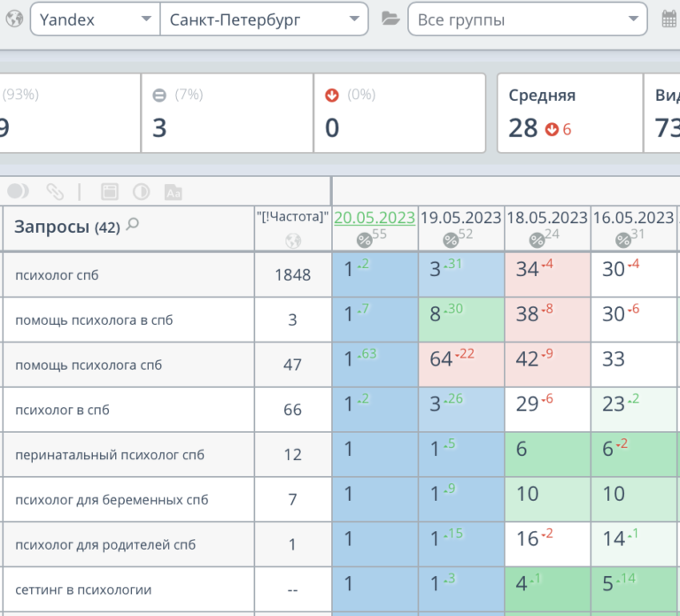Toggle the pill switch in table toolbar
This screenshot has width=680, height=616.
coord(19,191)
